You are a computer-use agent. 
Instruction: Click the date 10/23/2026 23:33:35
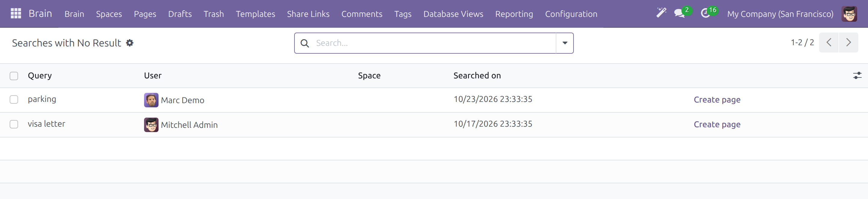pos(493,99)
